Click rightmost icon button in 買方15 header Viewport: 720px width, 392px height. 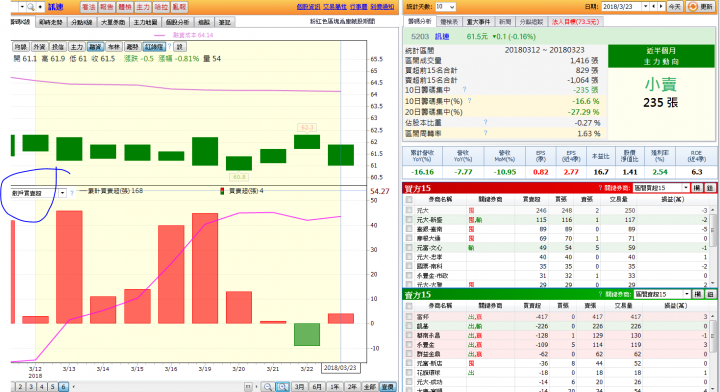click(x=709, y=188)
